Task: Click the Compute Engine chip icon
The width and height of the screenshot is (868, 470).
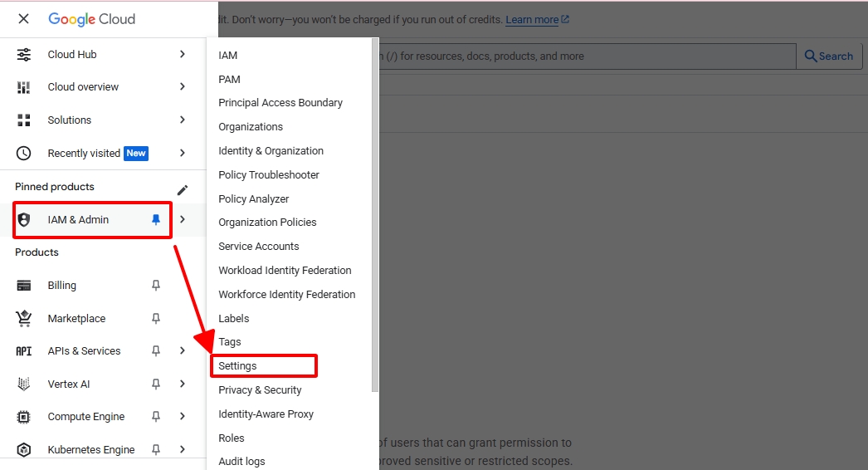Action: 24,417
